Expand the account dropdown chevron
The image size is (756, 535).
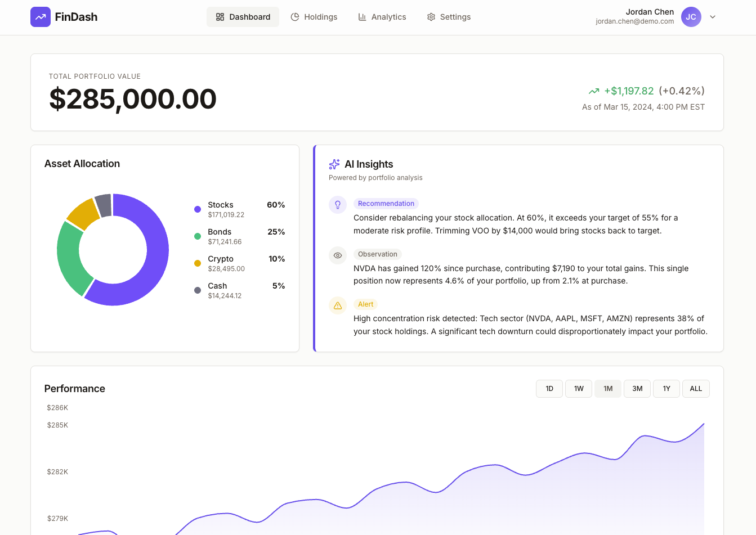tap(713, 17)
